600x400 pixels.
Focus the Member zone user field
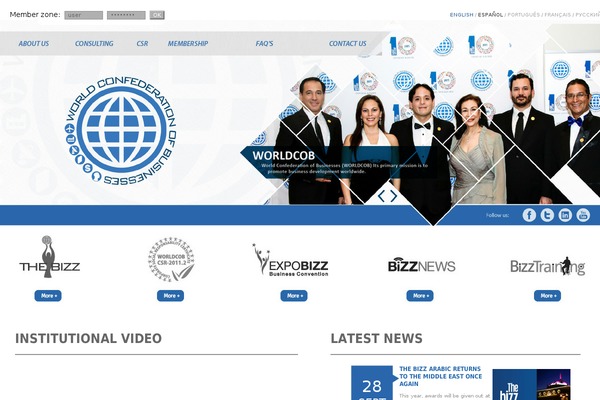point(83,15)
